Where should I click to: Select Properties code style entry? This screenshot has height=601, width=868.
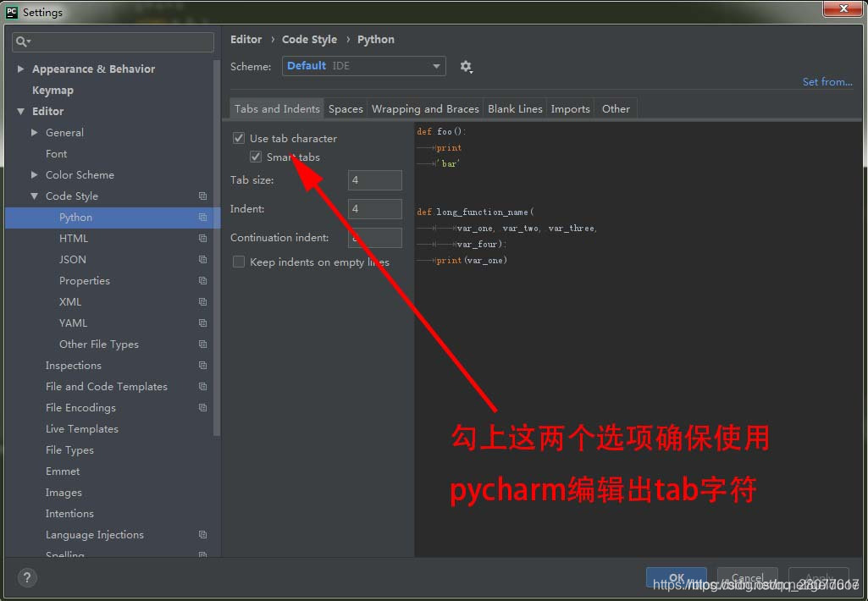click(84, 280)
